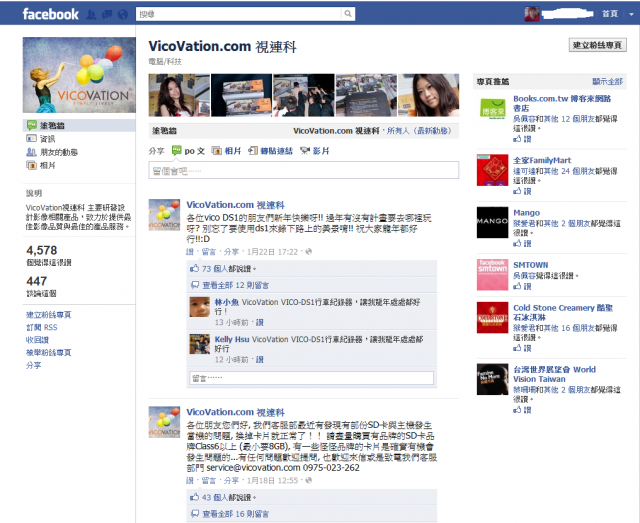Screen dimensions: 640x523
Task: Click 檢舉粉絲專頁 link
Action: [x=49, y=353]
